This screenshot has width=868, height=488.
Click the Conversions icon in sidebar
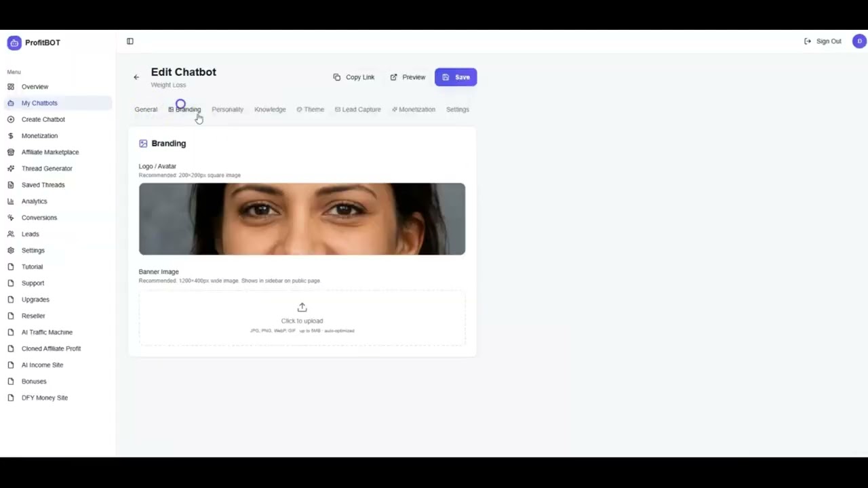[11, 218]
